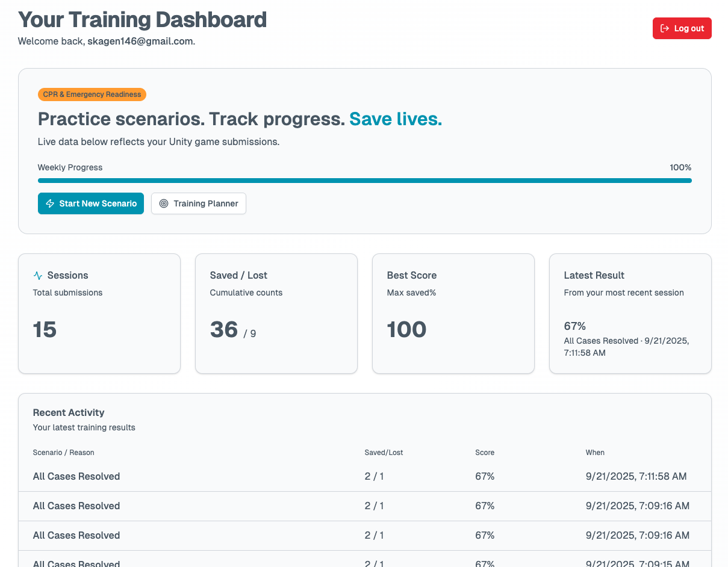Click the Weekly Progress bar
The height and width of the screenshot is (567, 728).
tap(364, 181)
